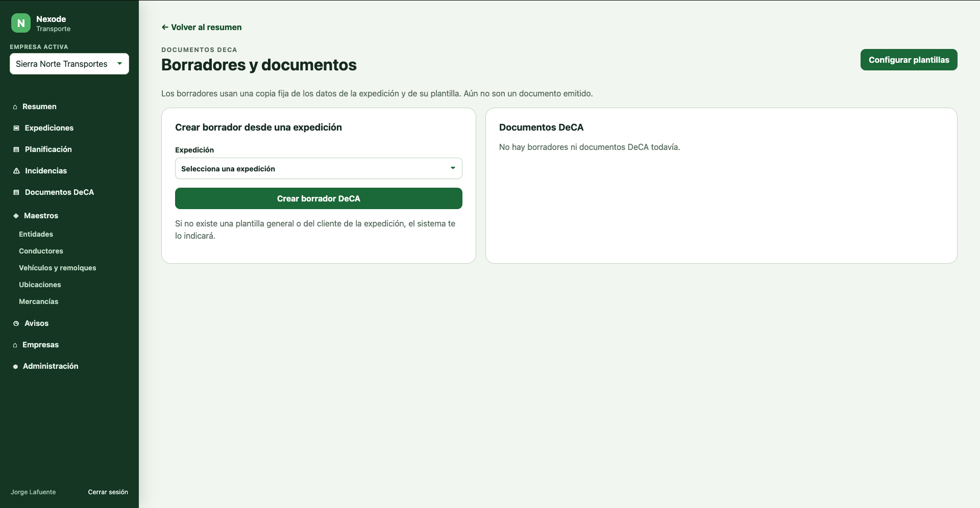980x508 pixels.
Task: Click the Crear borrador DeCA button
Action: coord(318,198)
